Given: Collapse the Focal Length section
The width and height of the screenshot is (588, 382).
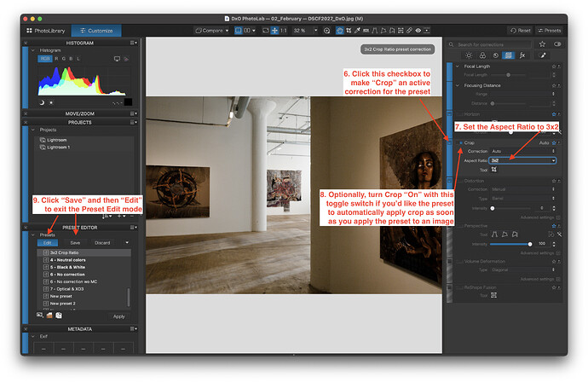Looking at the screenshot, I should (x=457, y=67).
